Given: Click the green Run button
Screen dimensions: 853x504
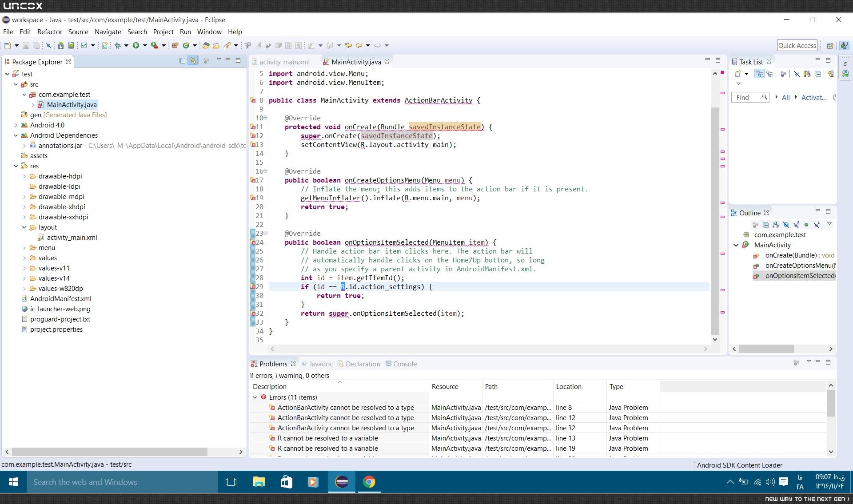Looking at the screenshot, I should (136, 45).
